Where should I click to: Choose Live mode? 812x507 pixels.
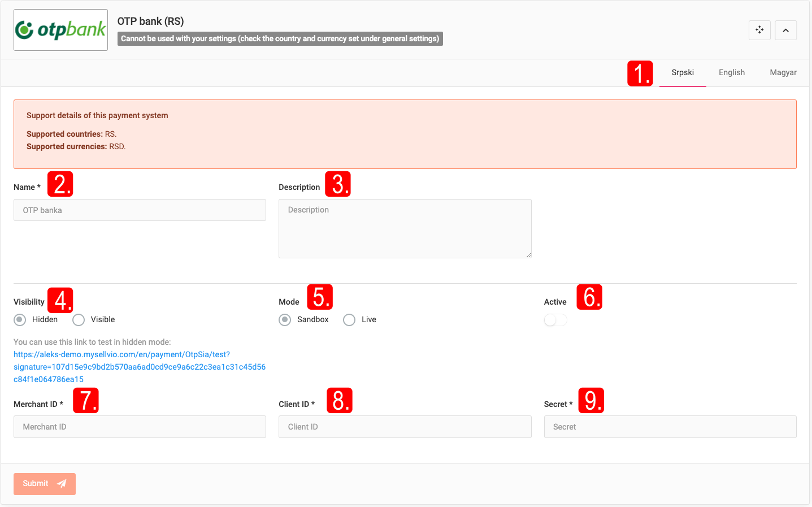350,320
